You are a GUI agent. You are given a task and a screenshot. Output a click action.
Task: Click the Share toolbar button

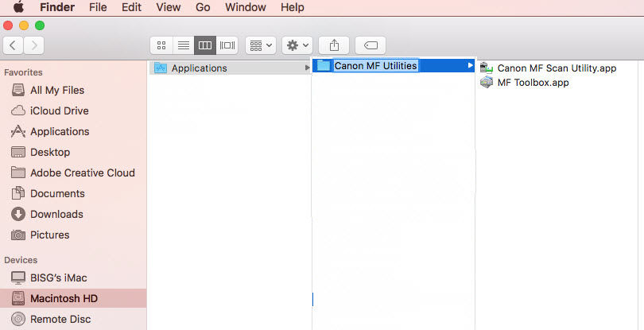(334, 45)
